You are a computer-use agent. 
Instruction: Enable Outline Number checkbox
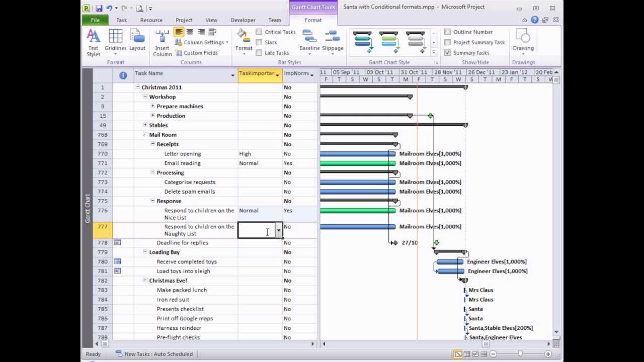[x=447, y=32]
